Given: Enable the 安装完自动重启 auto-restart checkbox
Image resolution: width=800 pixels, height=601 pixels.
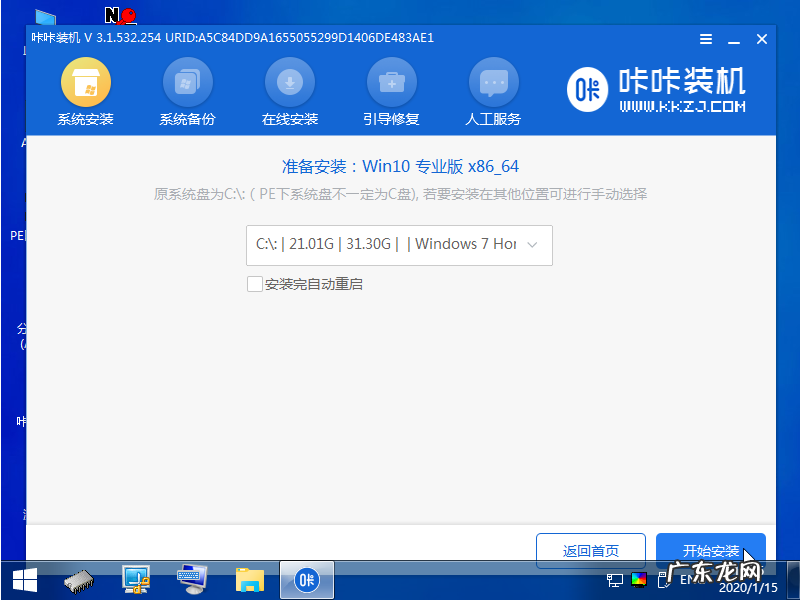Looking at the screenshot, I should coord(255,284).
